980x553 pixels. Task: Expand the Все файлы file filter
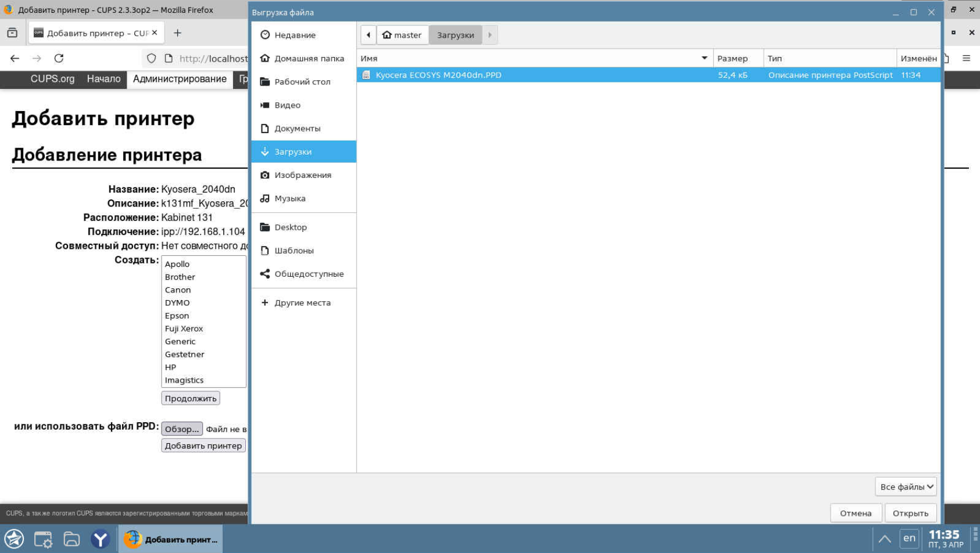[x=906, y=487]
